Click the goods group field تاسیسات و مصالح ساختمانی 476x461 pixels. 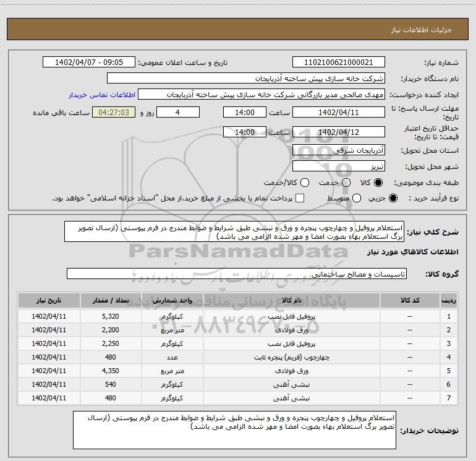point(237,274)
